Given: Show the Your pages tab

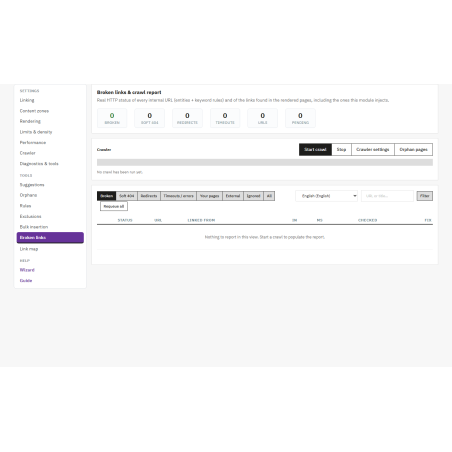Looking at the screenshot, I should 209,196.
